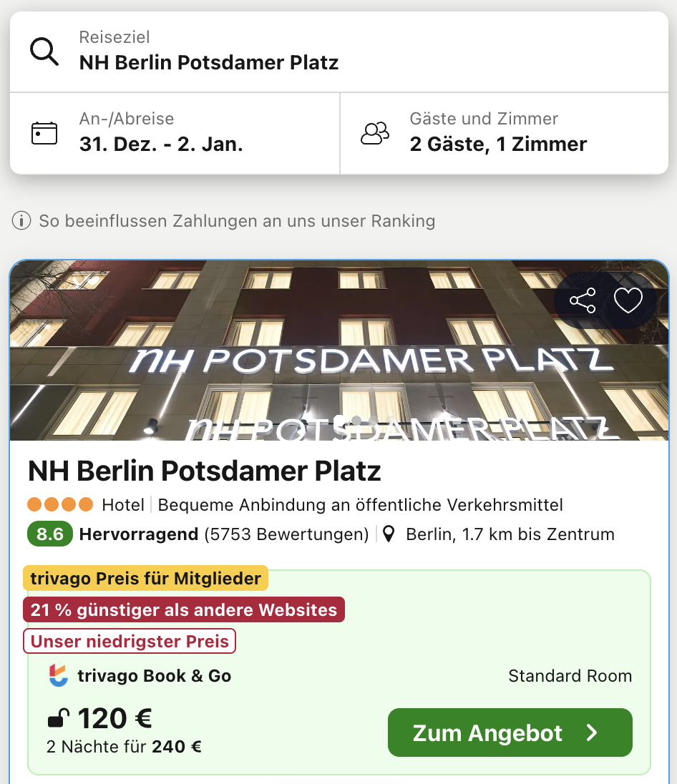This screenshot has height=784, width=677.
Task: Click the Unser niedrigster Preis label
Action: click(130, 641)
